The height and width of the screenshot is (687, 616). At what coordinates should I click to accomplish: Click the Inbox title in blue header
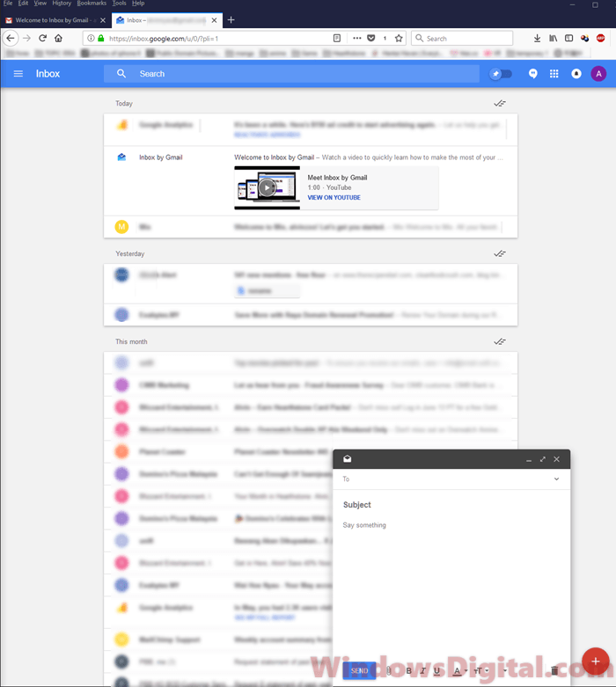(x=48, y=74)
